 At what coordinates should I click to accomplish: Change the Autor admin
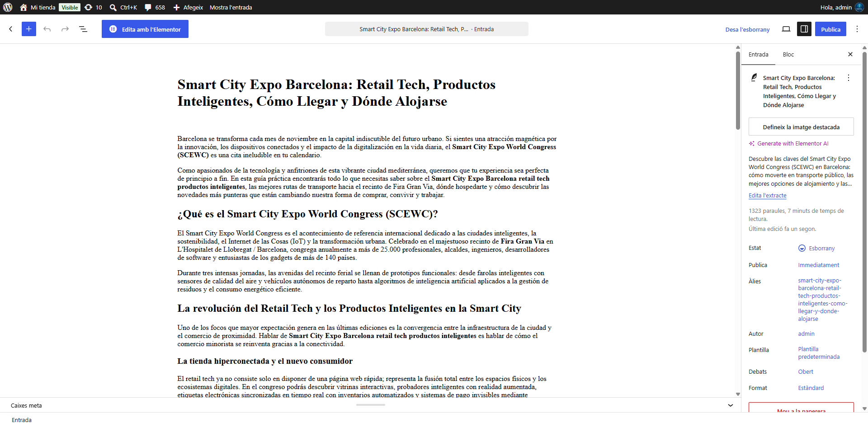pos(806,333)
